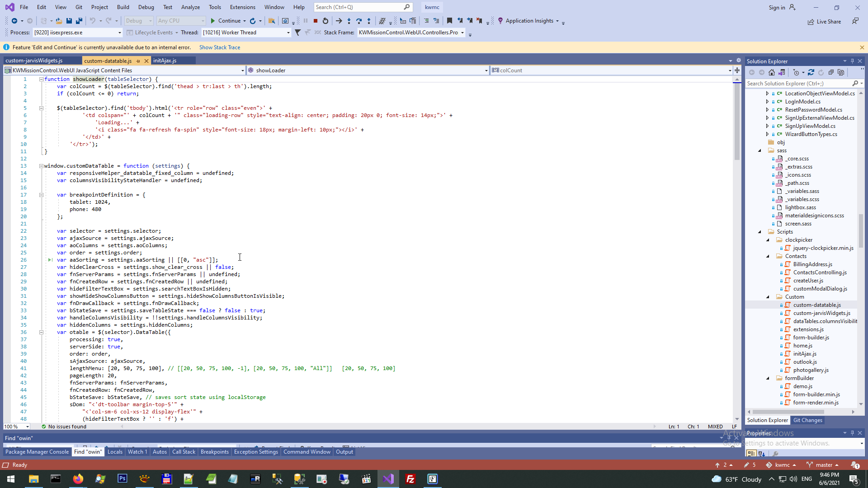Collapse the showLoader function code block
This screenshot has width=868, height=488.
point(41,79)
